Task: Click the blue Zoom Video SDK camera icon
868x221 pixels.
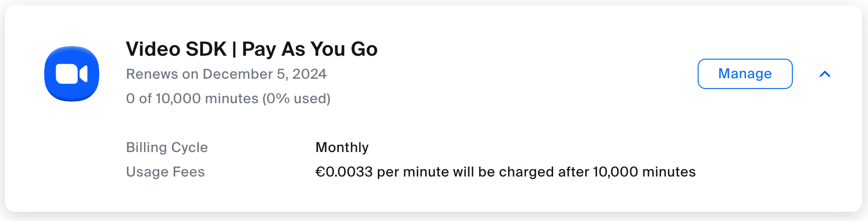Action: click(72, 73)
